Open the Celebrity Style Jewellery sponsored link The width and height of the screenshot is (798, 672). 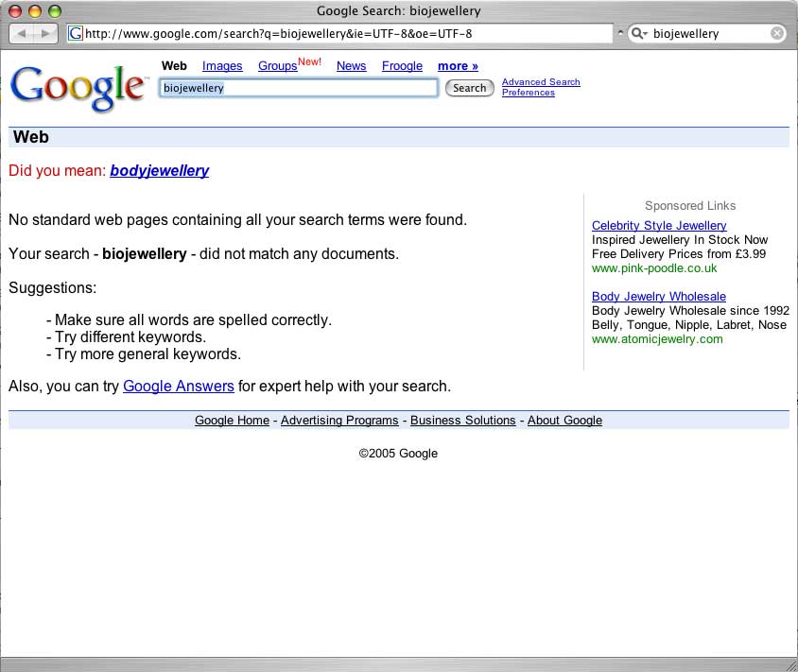[x=659, y=225]
